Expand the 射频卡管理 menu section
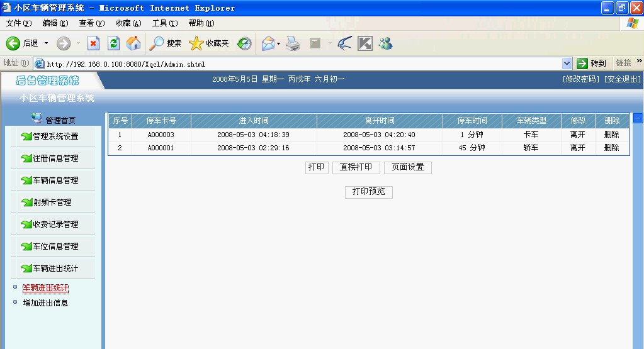644x349 pixels. click(x=53, y=202)
